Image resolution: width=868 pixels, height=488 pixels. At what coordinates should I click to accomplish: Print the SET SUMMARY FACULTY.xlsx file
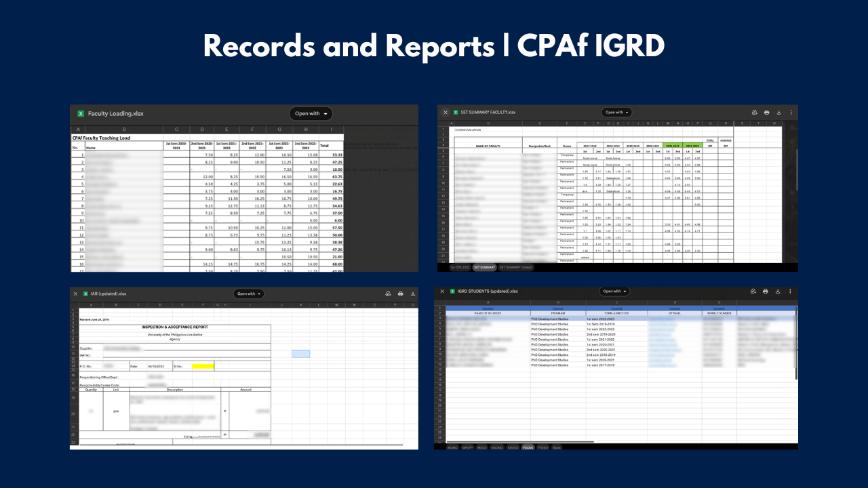click(x=766, y=113)
